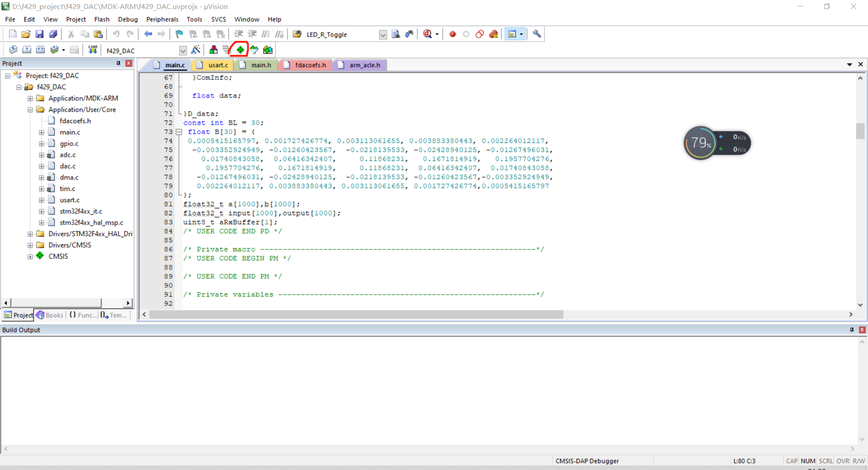Open the Project menu
This screenshot has height=470, width=868.
(x=75, y=19)
